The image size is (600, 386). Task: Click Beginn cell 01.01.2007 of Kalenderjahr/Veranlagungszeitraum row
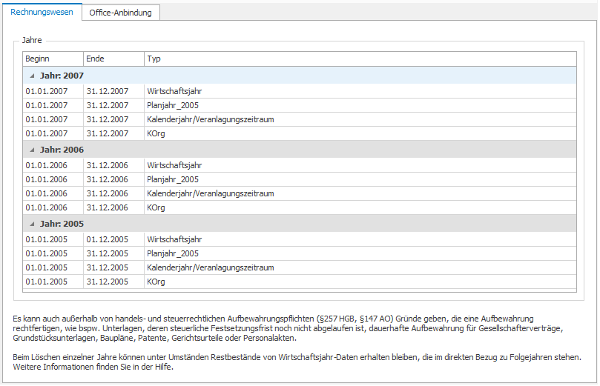tap(53, 119)
